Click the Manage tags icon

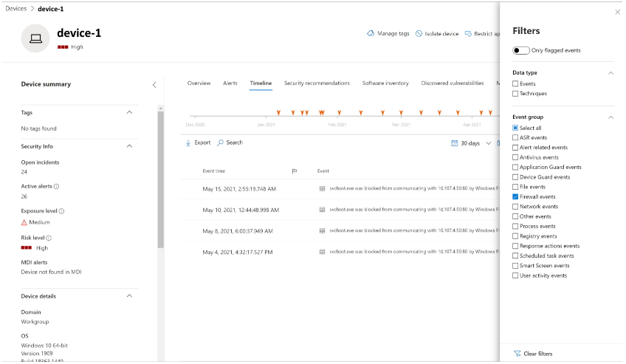(x=371, y=33)
